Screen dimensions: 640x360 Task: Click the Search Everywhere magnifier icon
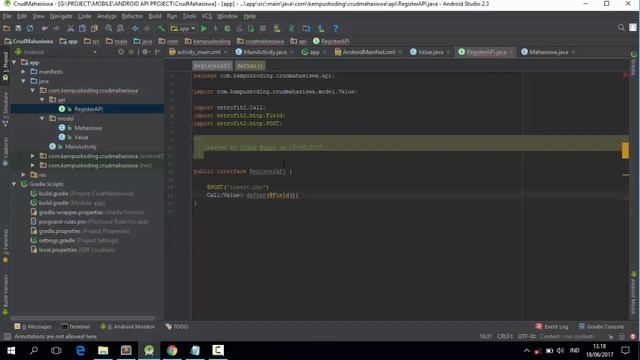point(621,27)
